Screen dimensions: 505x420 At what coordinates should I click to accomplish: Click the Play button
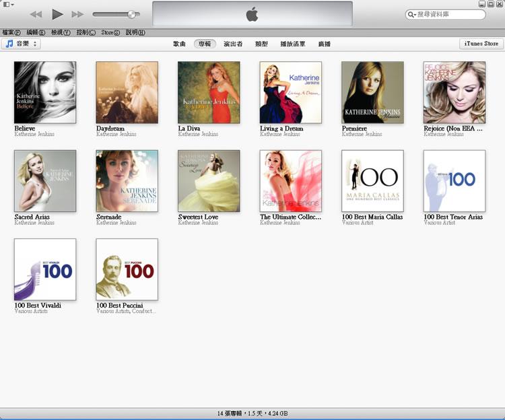pyautogui.click(x=57, y=14)
